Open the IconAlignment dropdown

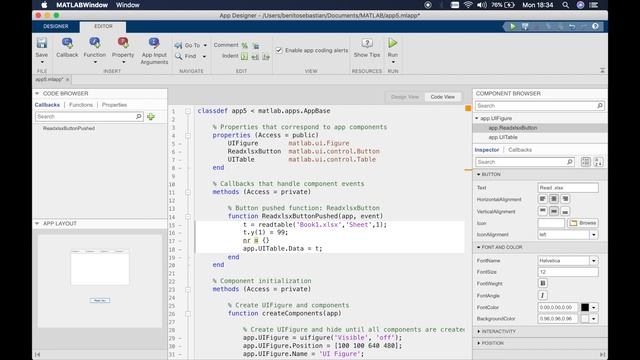593,235
